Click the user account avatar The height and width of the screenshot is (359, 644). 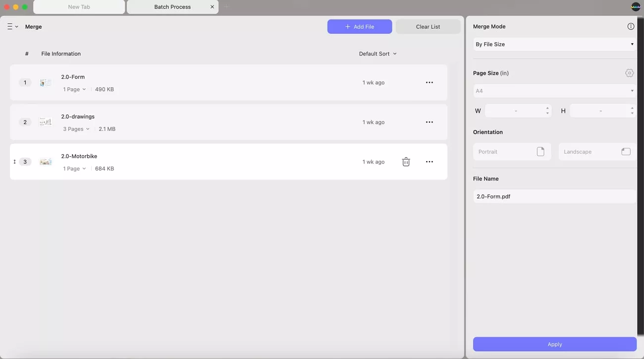pyautogui.click(x=635, y=6)
